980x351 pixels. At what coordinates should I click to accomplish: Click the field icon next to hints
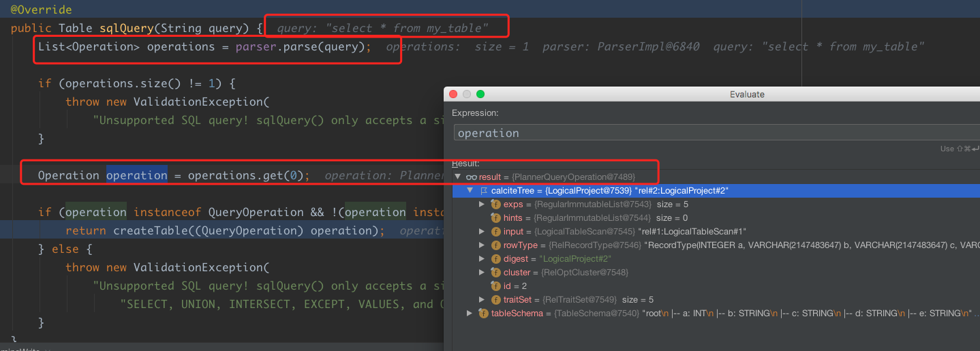(x=496, y=218)
